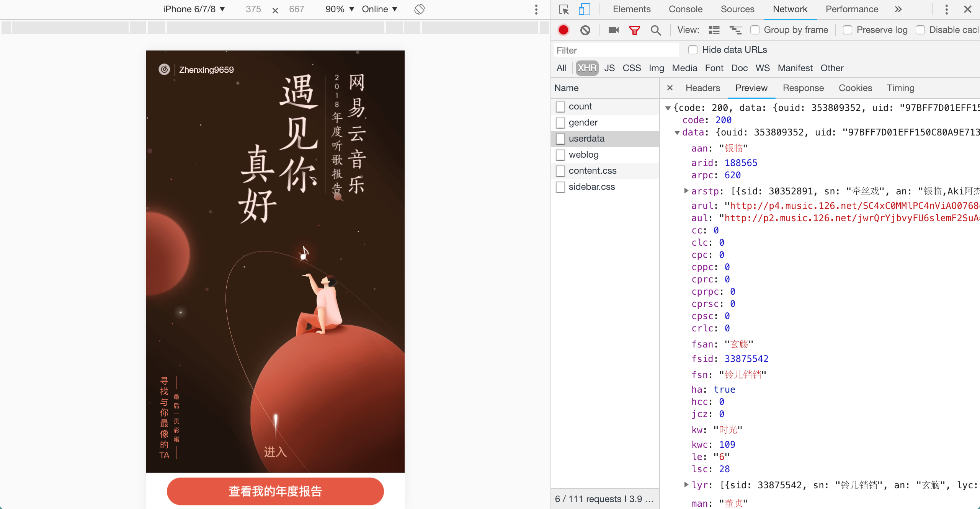Click the 进入 enter link on poster
The height and width of the screenshot is (509, 980).
click(275, 452)
